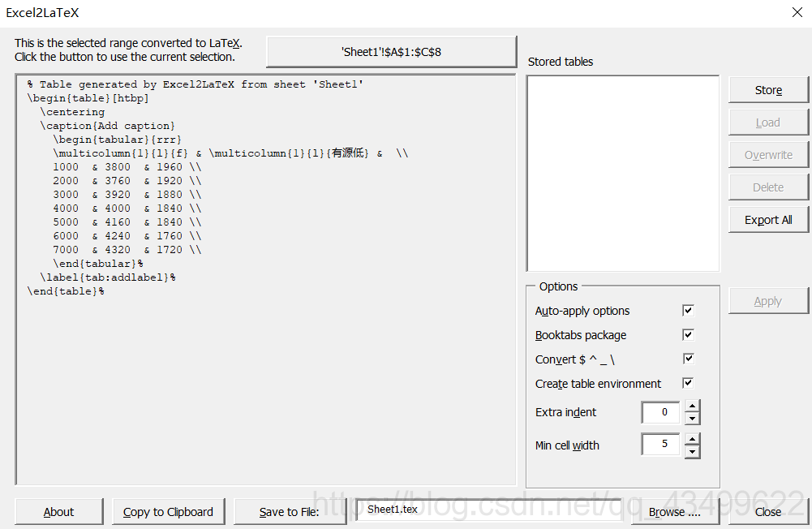Click the Auto-apply options label
Image resolution: width=812 pixels, height=529 pixels.
(582, 311)
